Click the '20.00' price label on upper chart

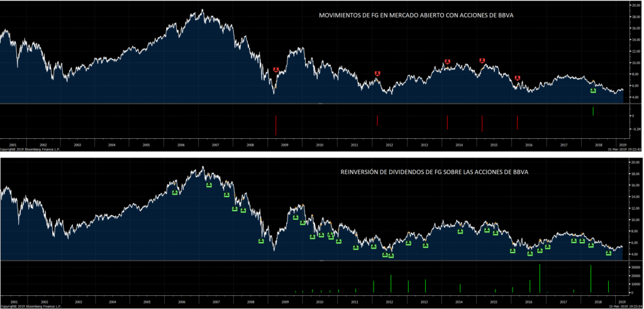[x=636, y=5]
